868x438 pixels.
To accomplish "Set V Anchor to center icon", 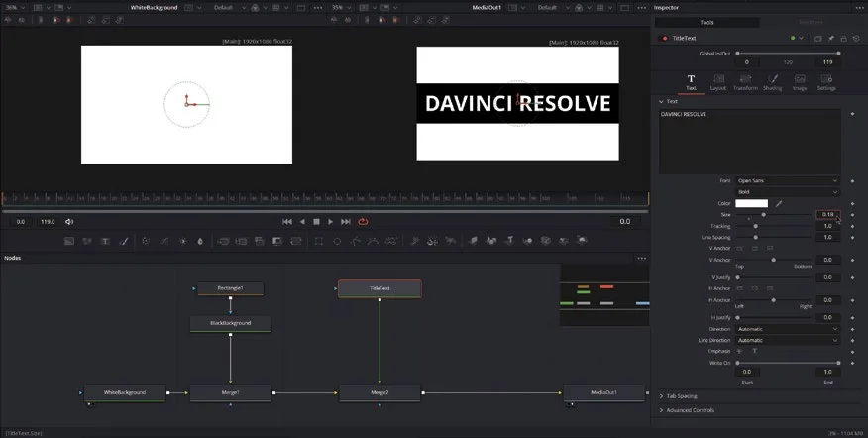I will (754, 248).
